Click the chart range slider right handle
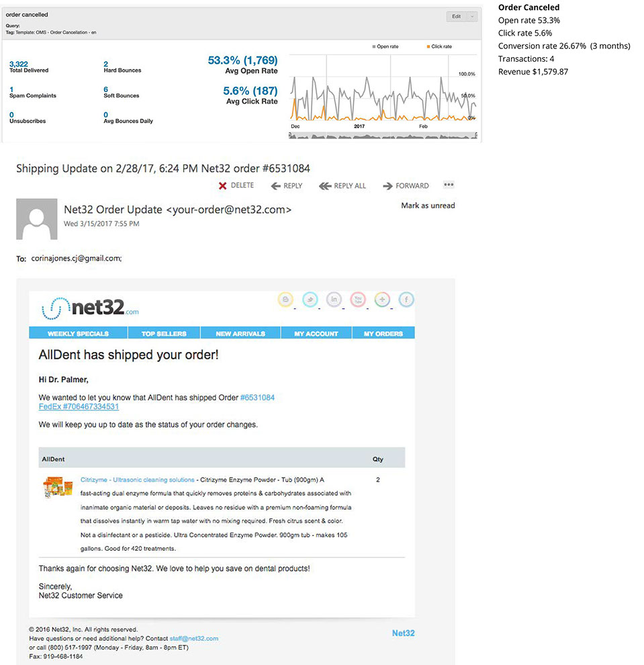This screenshot has height=665, width=644. click(476, 135)
